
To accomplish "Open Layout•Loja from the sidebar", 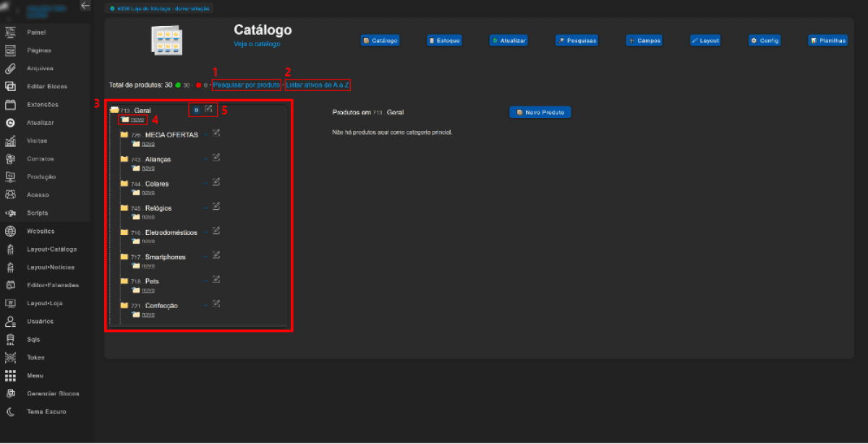I will tap(46, 304).
